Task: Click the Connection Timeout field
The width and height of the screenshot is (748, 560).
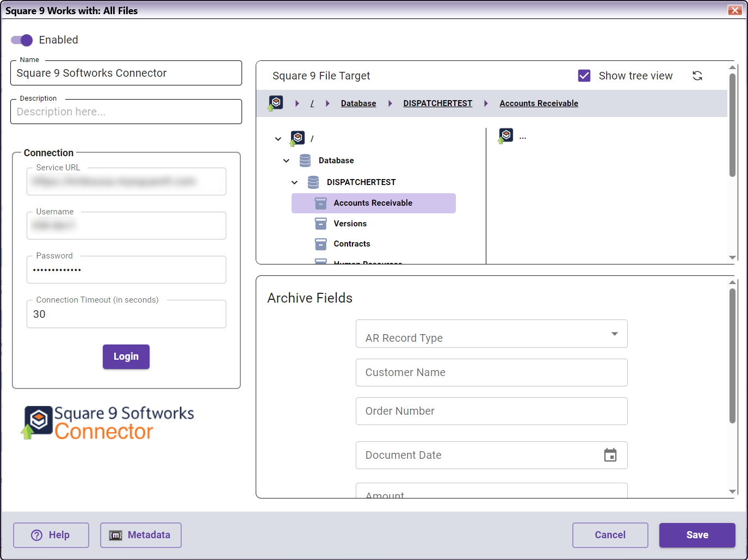Action: tap(126, 314)
